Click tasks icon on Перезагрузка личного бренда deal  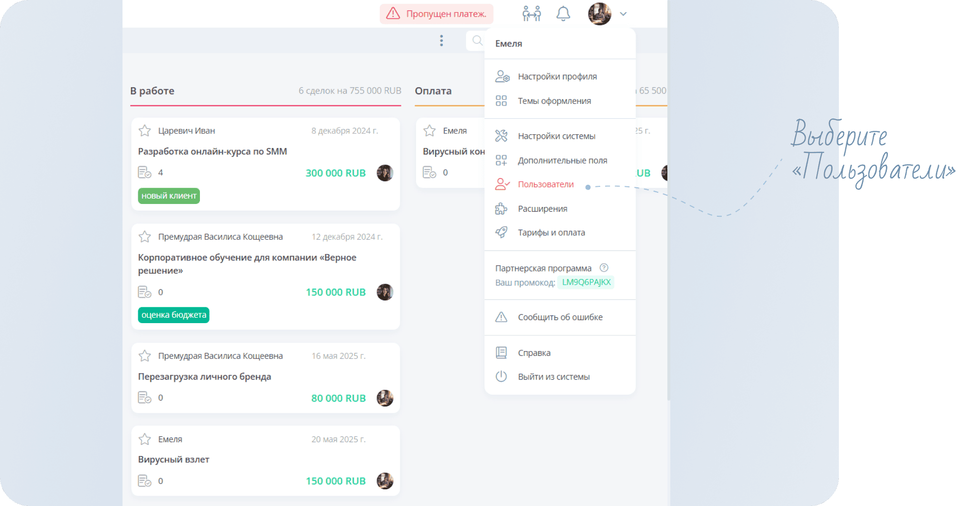145,398
